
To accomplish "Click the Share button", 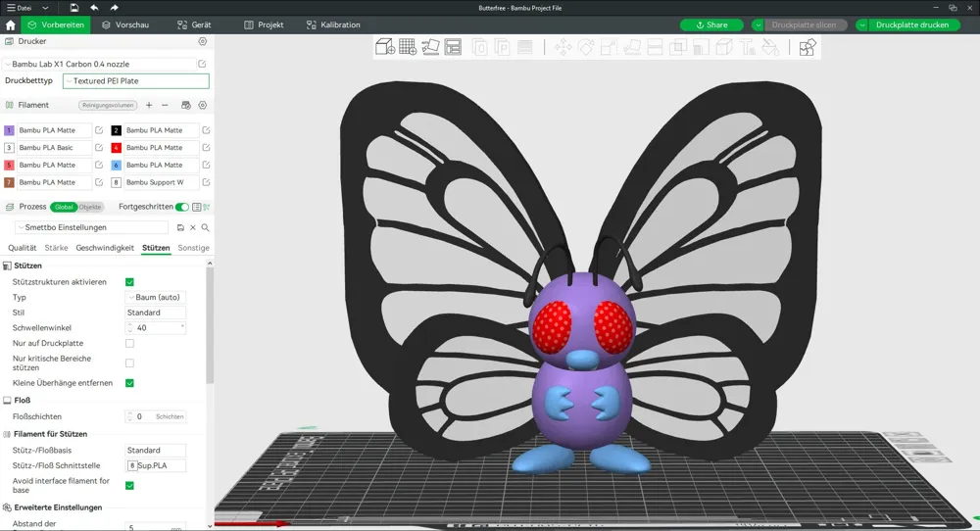I will pyautogui.click(x=711, y=25).
